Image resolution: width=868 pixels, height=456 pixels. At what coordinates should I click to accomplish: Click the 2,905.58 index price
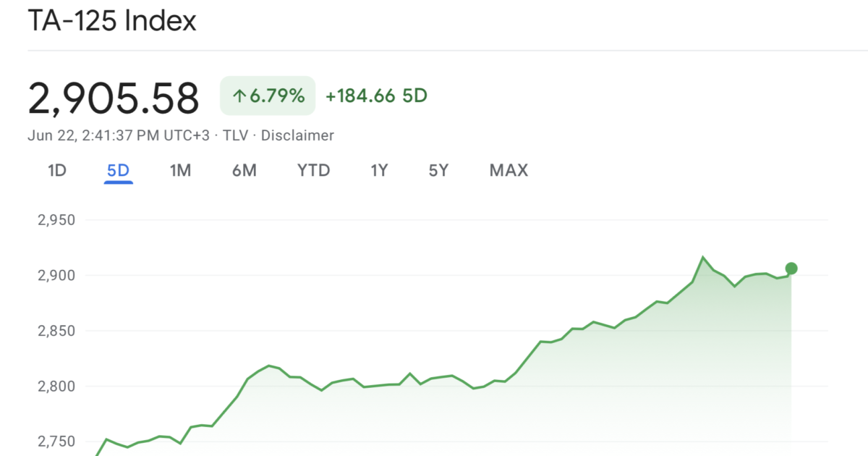coord(114,98)
